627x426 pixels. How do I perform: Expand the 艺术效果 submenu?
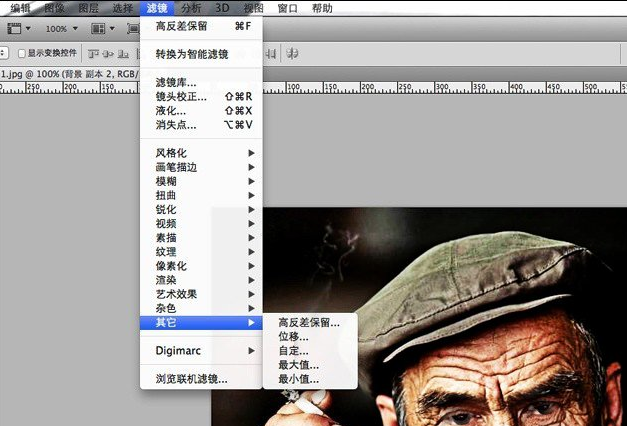pos(201,294)
